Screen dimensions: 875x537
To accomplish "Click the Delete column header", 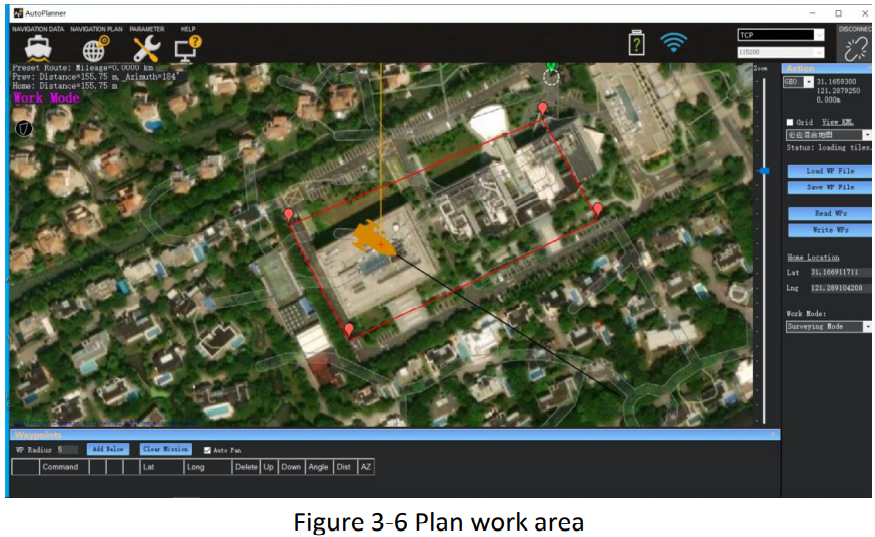I will (246, 467).
